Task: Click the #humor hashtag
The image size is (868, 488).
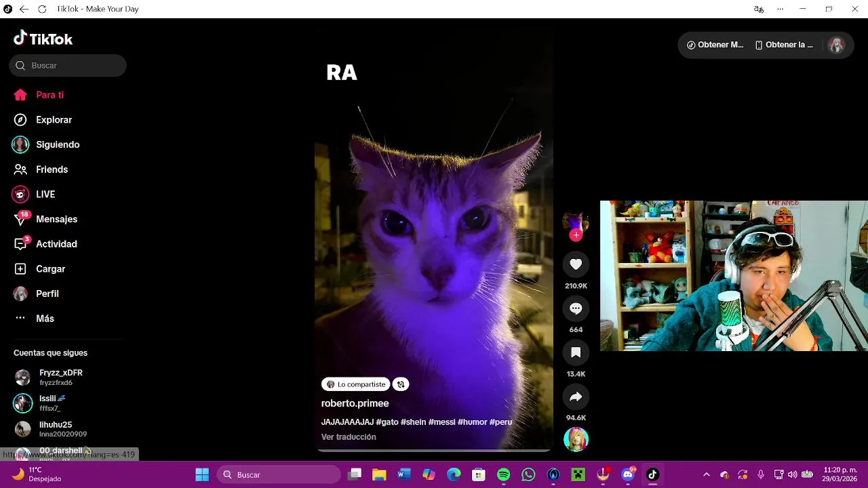Action: point(473,422)
